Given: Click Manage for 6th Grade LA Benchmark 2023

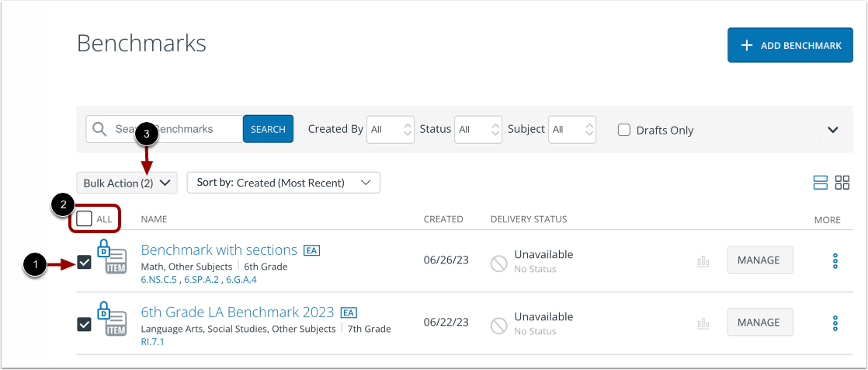Looking at the screenshot, I should (x=759, y=322).
